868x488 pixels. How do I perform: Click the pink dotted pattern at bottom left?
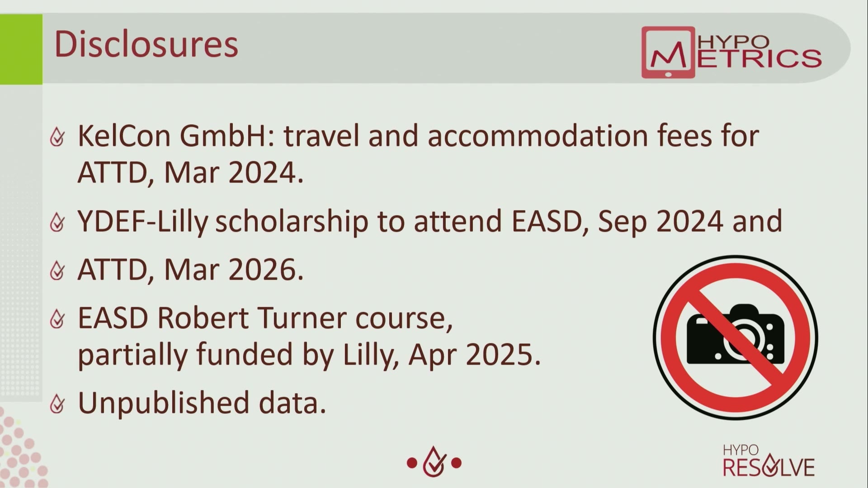coord(22,447)
